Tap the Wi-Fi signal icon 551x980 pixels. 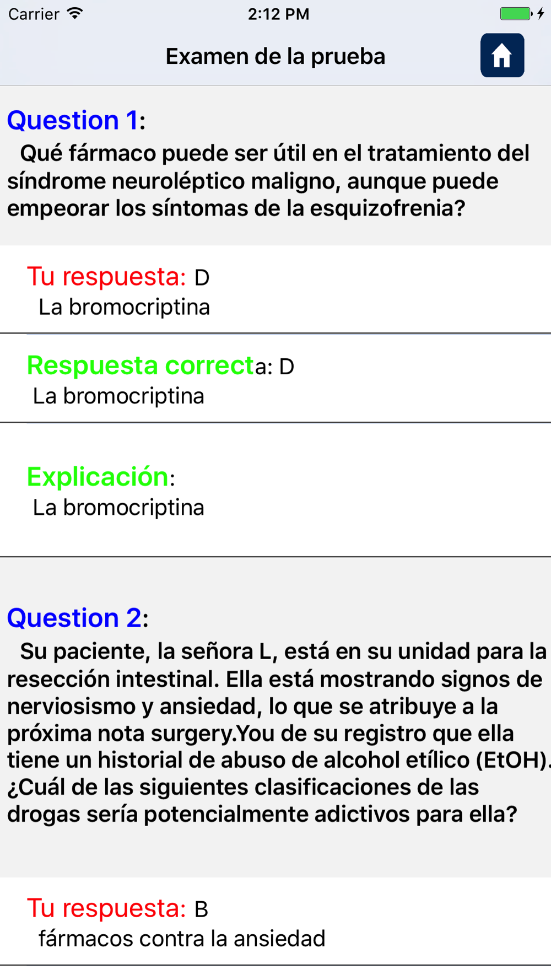tap(75, 13)
